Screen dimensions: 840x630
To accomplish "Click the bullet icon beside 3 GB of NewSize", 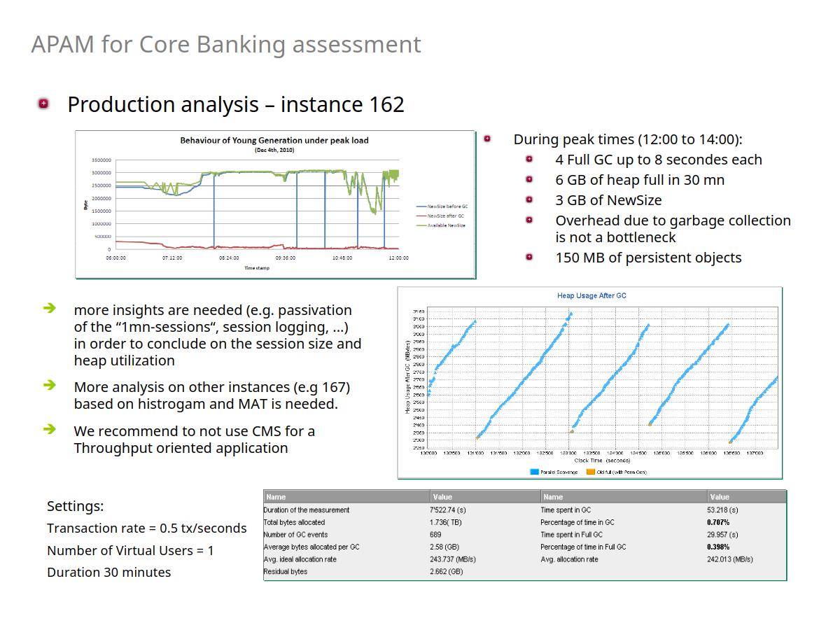I will point(529,199).
